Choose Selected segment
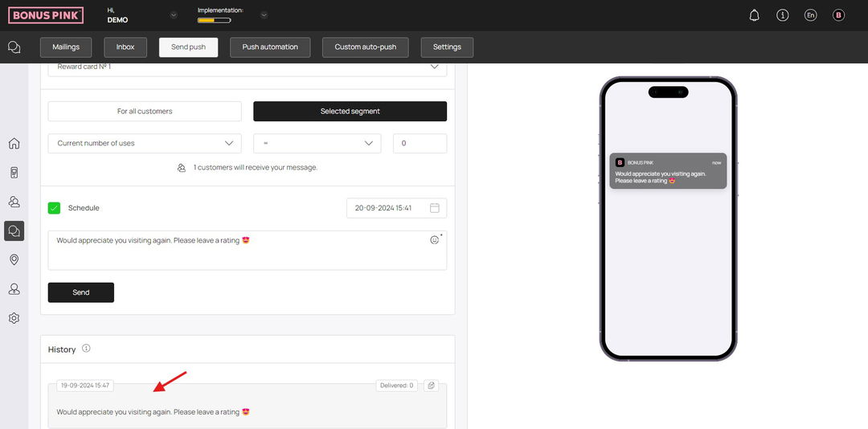The width and height of the screenshot is (868, 429). [350, 111]
